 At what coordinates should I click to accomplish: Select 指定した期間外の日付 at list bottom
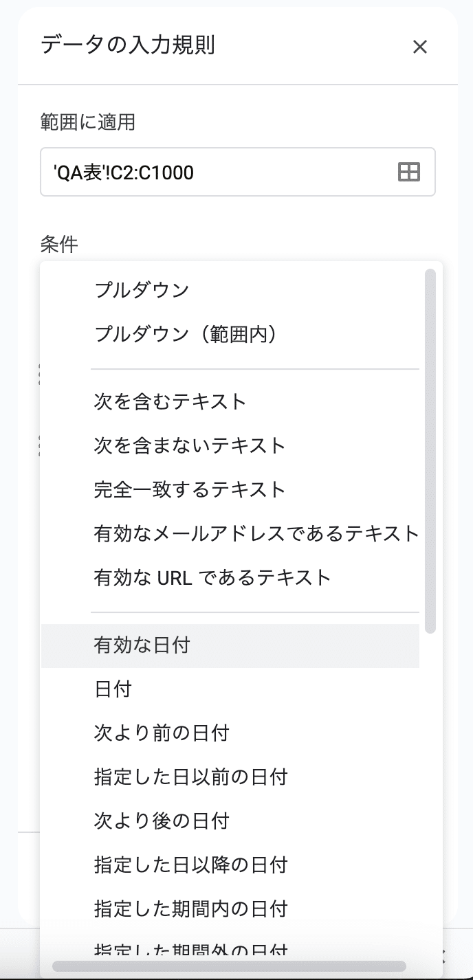point(230,950)
